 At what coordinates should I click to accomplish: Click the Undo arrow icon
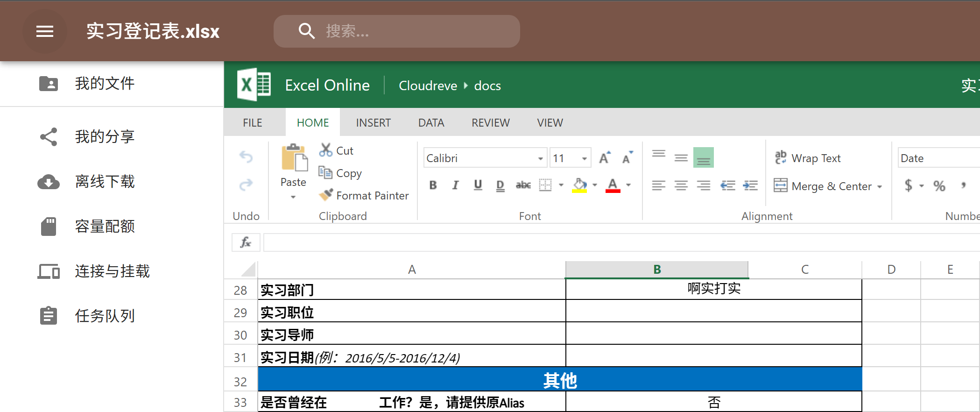246,157
